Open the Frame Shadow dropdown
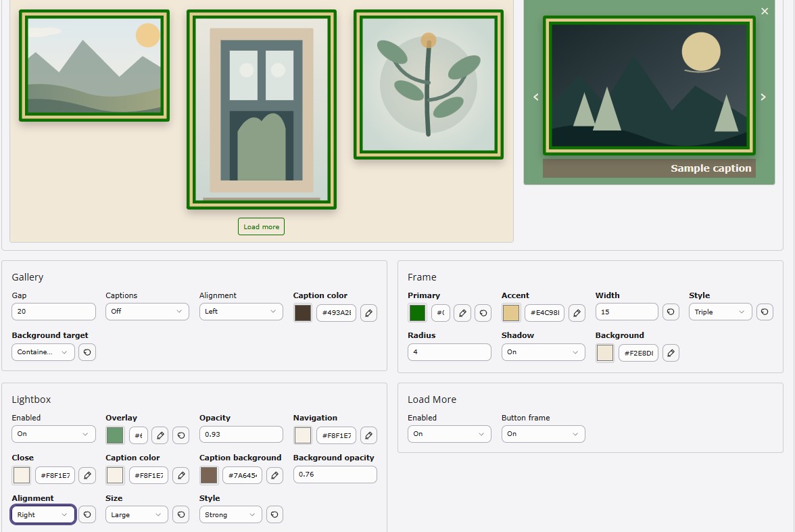Screen dimensions: 795x532 click(x=543, y=352)
